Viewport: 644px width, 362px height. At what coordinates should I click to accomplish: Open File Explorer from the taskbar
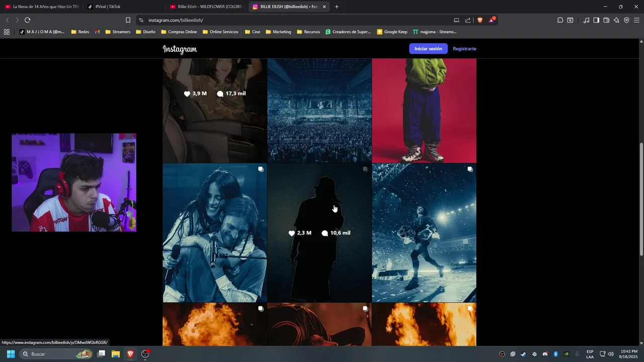click(116, 354)
